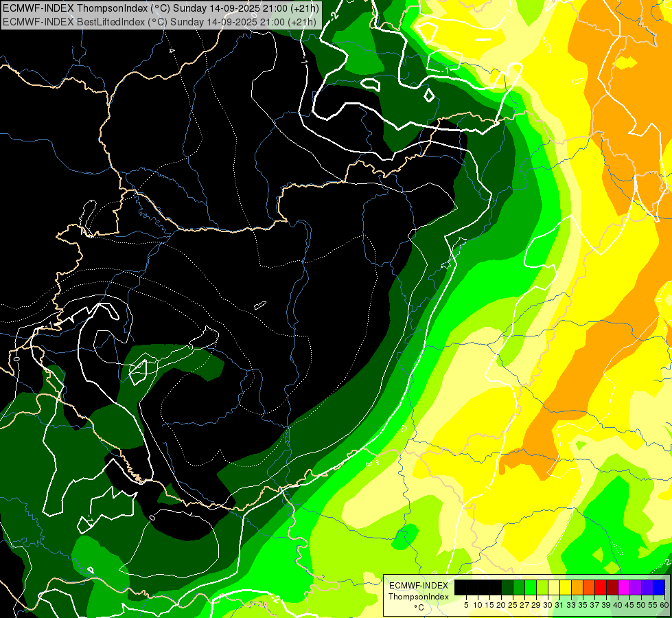This screenshot has width=672, height=618.
Task: Click the dark red legend swatch (39–40)
Action: [x=612, y=587]
